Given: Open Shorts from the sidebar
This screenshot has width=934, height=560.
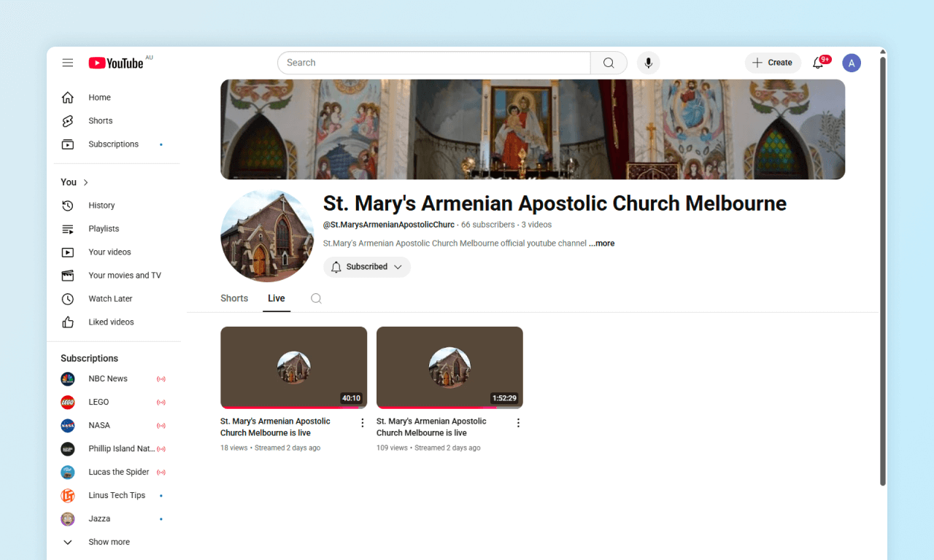Looking at the screenshot, I should click(x=100, y=121).
